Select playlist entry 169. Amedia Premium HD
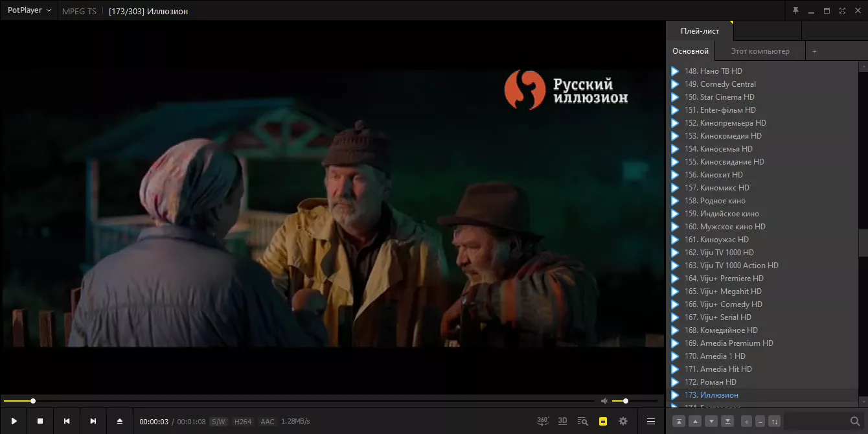The width and height of the screenshot is (868, 434). point(762,343)
